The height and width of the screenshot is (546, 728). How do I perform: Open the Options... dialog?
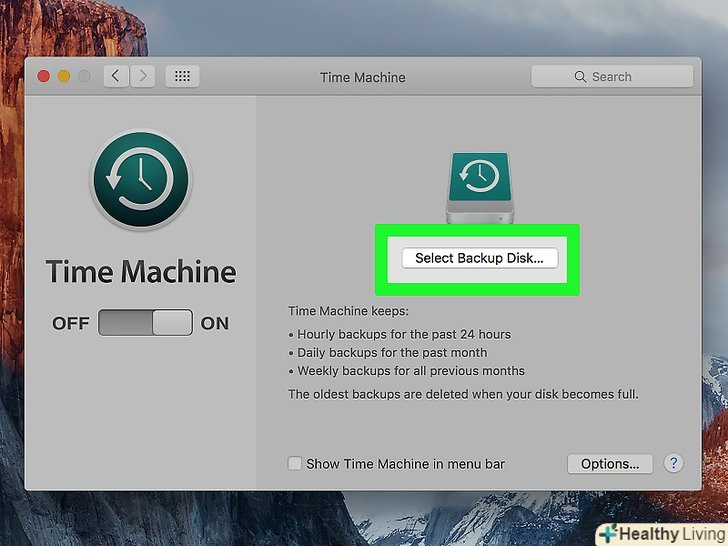610,463
